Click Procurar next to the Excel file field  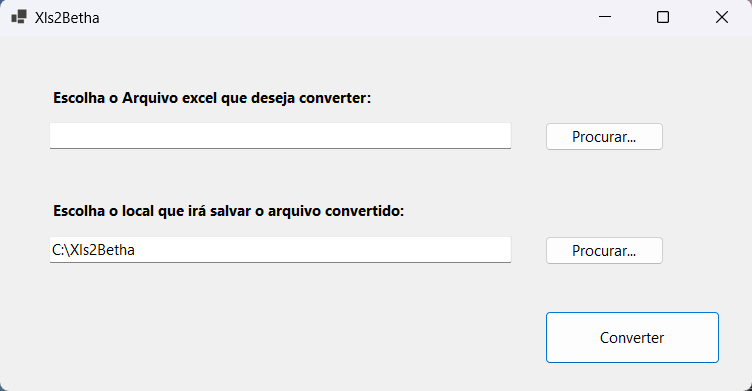coord(604,137)
